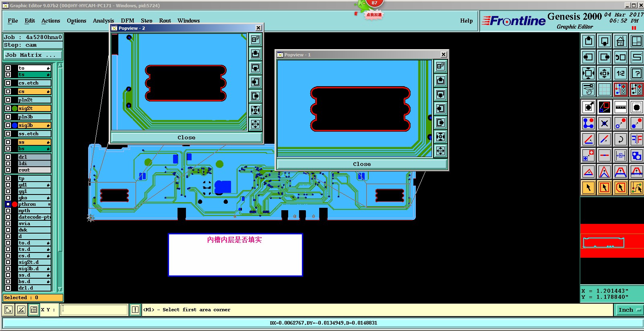Screen dimensions: 644x331
Task: Open the Analysis menu
Action: pos(103,21)
